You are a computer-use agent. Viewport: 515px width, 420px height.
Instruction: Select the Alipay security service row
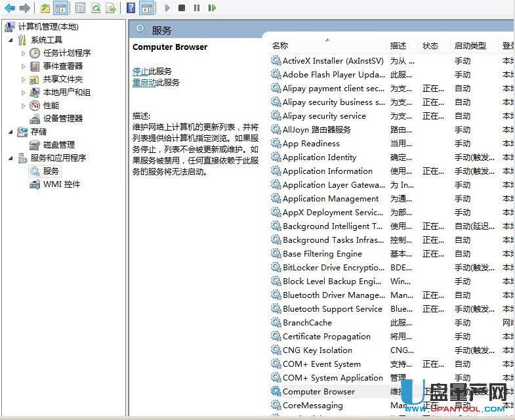click(x=392, y=116)
